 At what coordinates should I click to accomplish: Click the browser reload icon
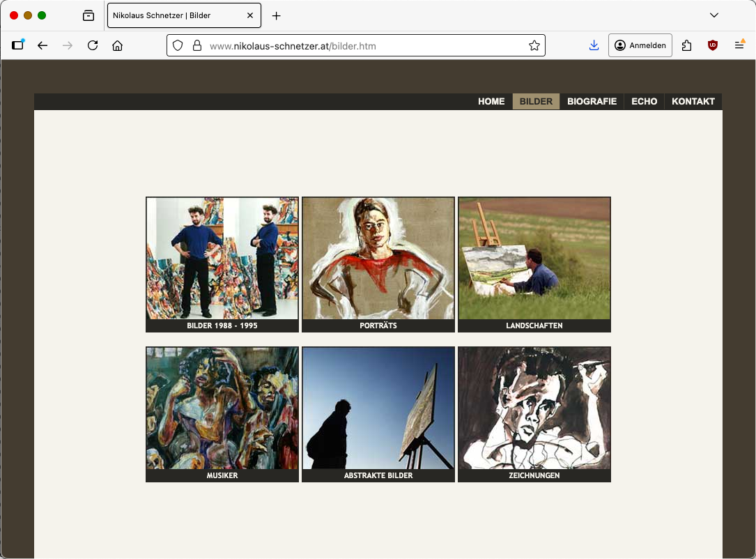point(93,45)
